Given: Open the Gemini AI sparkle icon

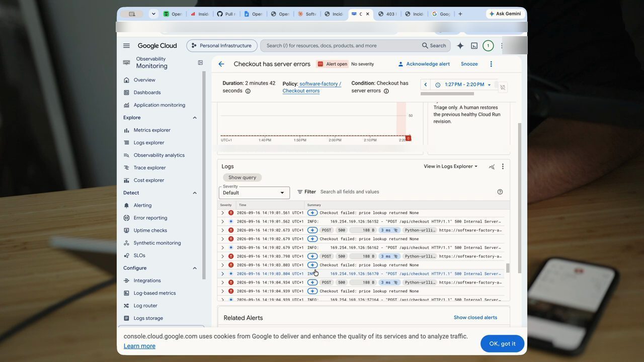Looking at the screenshot, I should tap(460, 46).
